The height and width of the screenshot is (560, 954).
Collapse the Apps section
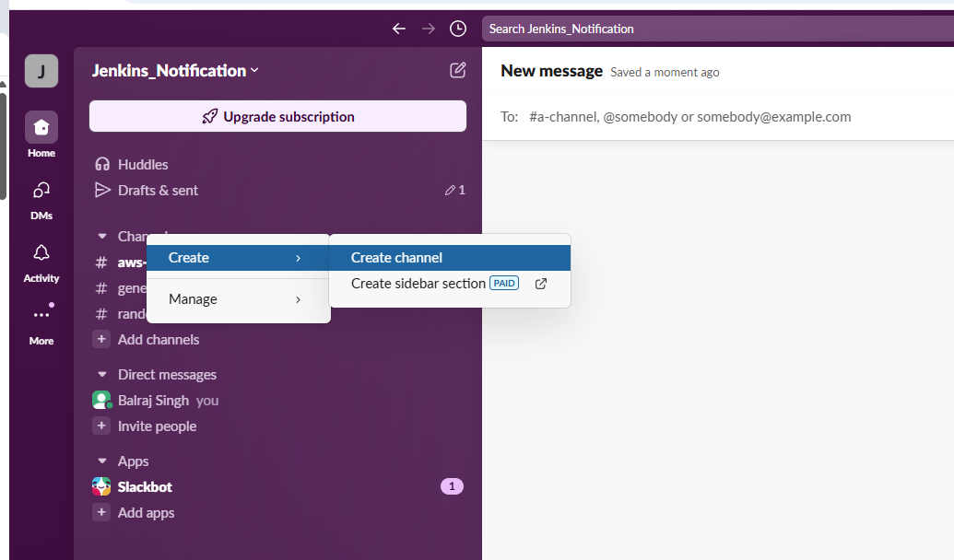(x=102, y=461)
